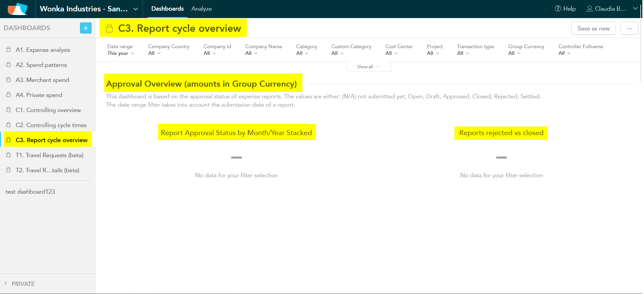
Task: Click the Help question mark icon
Action: (x=558, y=9)
